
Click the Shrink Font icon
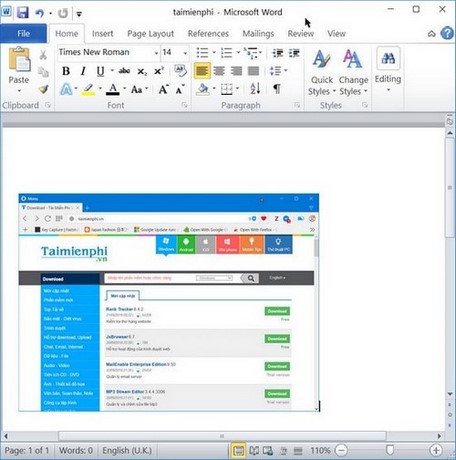180,89
